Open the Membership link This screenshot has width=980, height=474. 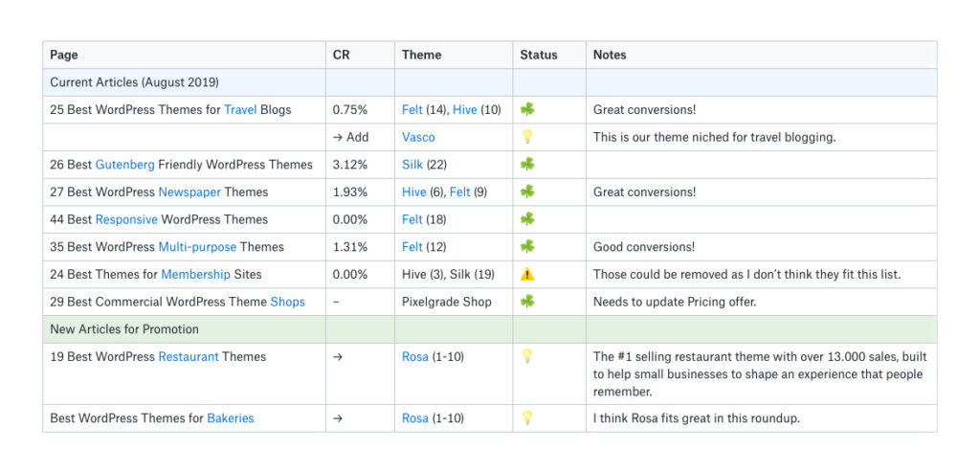point(195,275)
